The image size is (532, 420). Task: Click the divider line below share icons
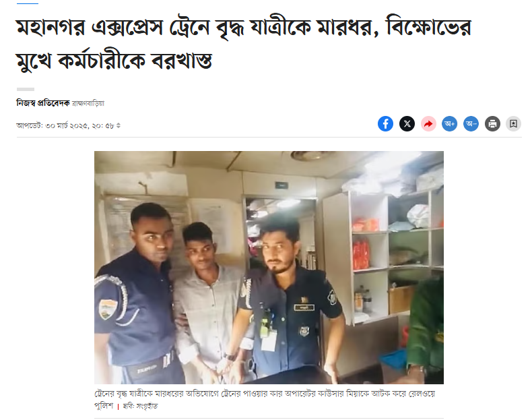(x=269, y=137)
